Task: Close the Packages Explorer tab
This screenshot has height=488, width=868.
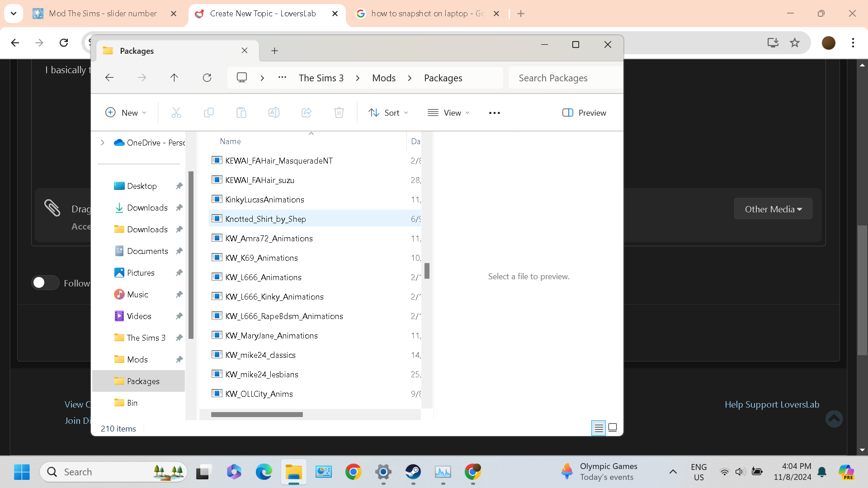Action: 245,51
